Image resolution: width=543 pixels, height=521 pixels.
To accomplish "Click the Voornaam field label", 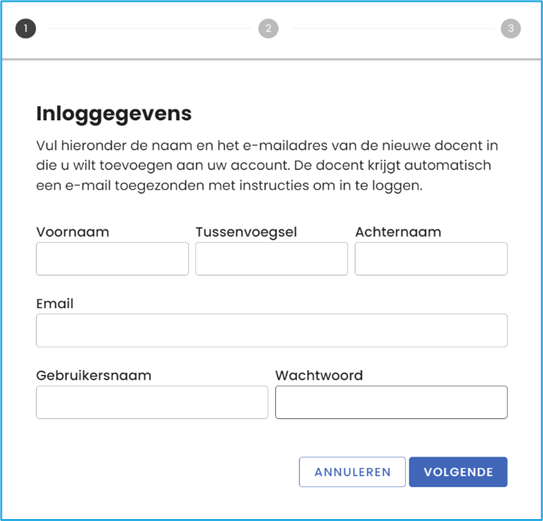I will click(x=73, y=232).
